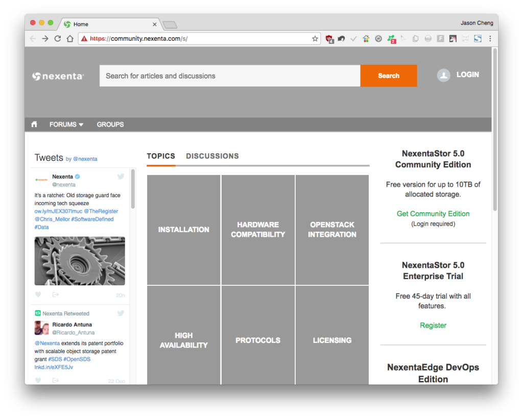Expand the FORUMS dropdown menu
This screenshot has height=420, width=523.
[66, 125]
